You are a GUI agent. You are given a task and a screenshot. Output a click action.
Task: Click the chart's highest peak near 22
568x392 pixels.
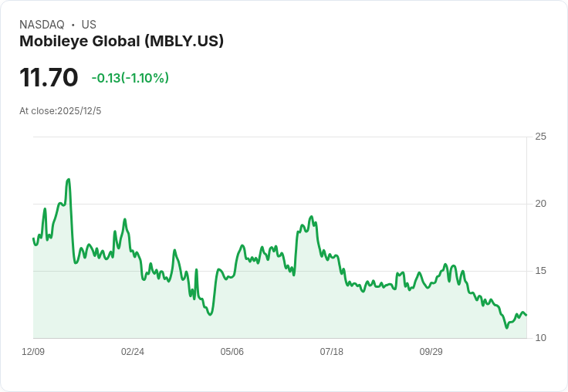[69, 179]
